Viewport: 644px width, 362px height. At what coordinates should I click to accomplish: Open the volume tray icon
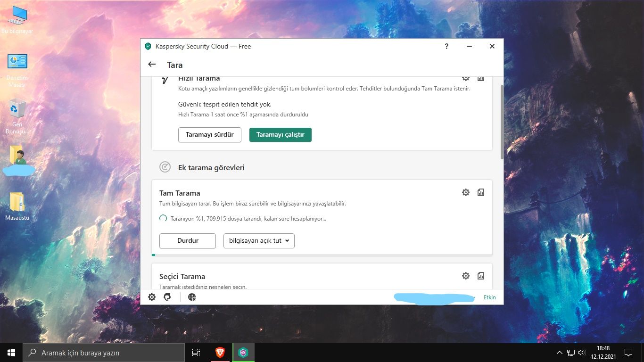click(x=582, y=353)
